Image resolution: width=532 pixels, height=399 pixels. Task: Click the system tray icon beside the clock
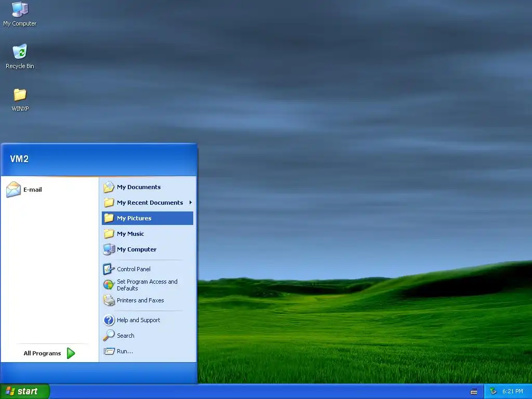[494, 392]
